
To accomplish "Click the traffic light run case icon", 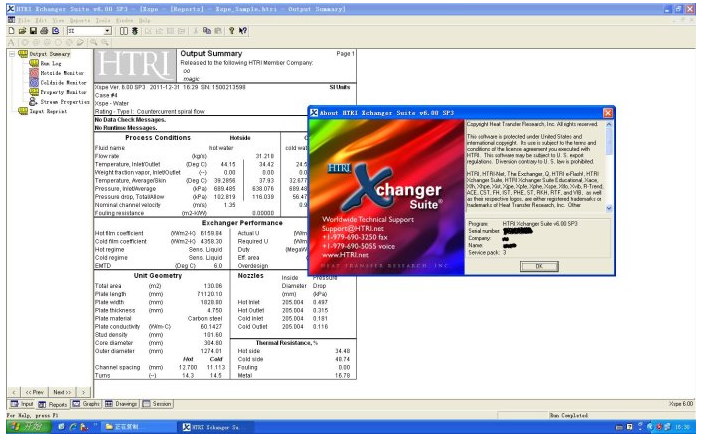I will click(x=135, y=31).
